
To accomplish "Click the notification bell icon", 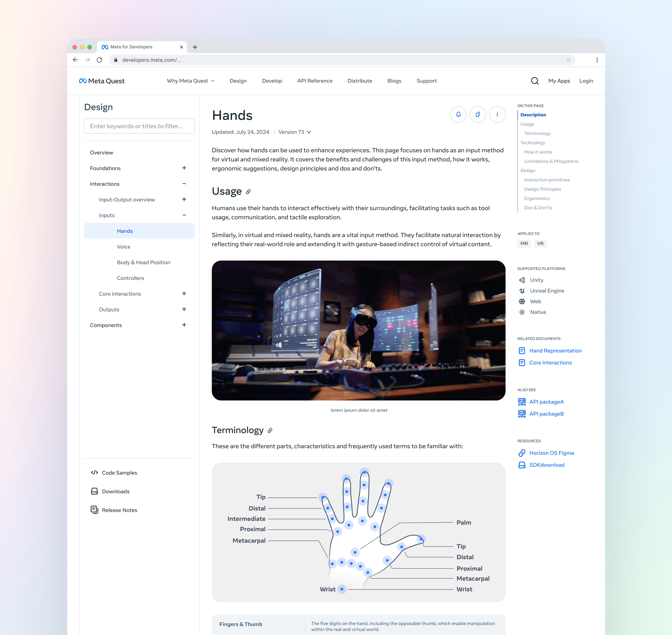I will point(458,115).
